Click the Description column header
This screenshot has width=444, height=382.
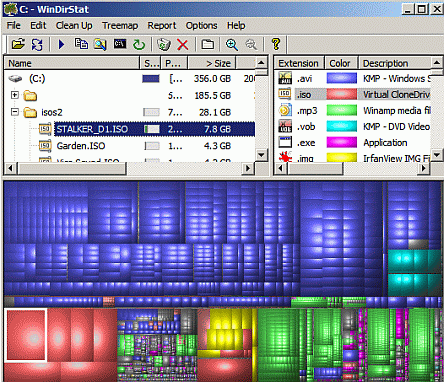[x=395, y=63]
